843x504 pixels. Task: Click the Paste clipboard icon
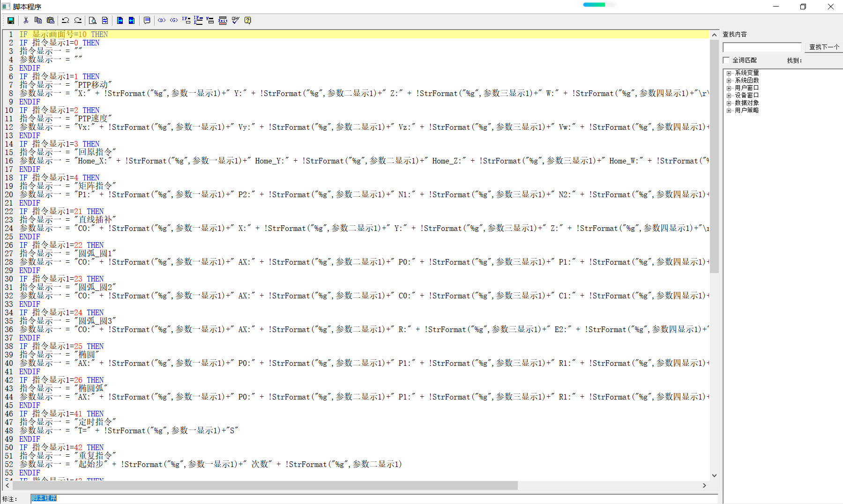pyautogui.click(x=51, y=20)
